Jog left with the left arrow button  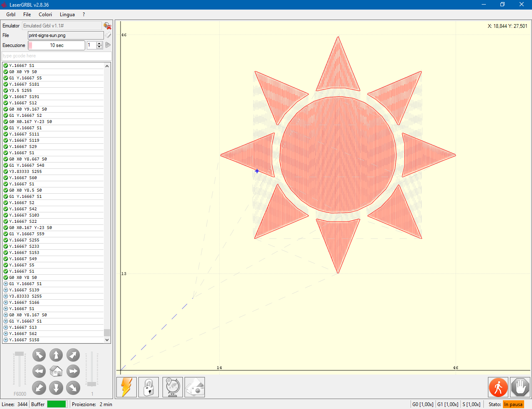coord(39,371)
